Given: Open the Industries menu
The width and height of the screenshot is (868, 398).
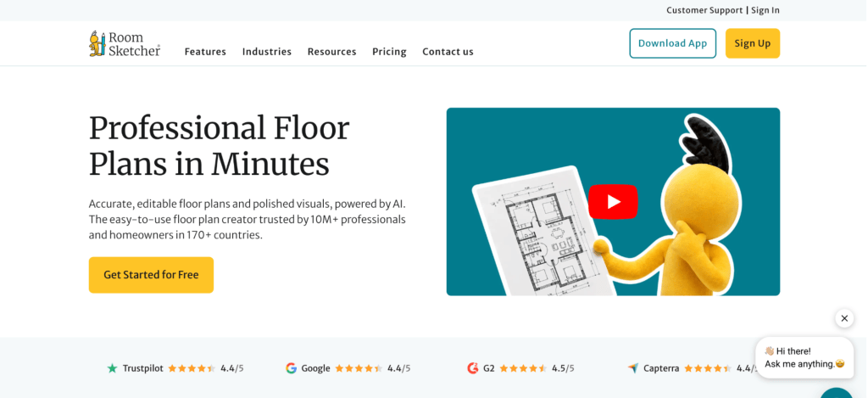Looking at the screenshot, I should click(x=267, y=52).
